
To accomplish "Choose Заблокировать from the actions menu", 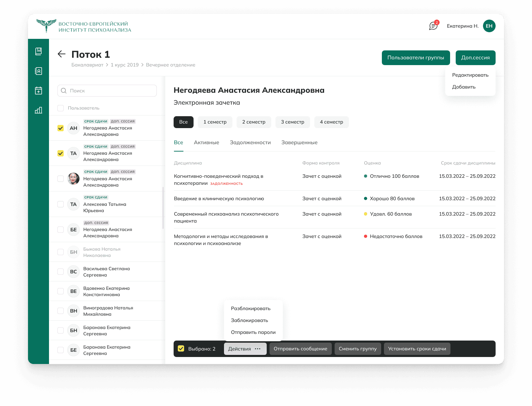I will tap(250, 320).
